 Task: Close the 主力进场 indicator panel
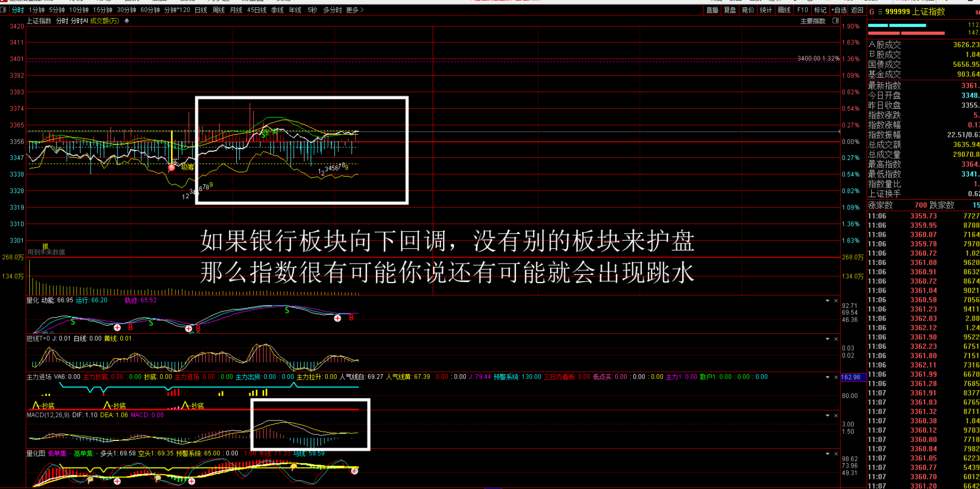836,378
